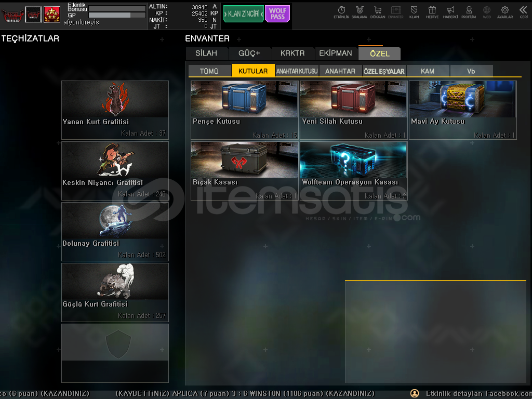Select the KAM sub-tab
The width and height of the screenshot is (532, 399).
click(x=428, y=71)
